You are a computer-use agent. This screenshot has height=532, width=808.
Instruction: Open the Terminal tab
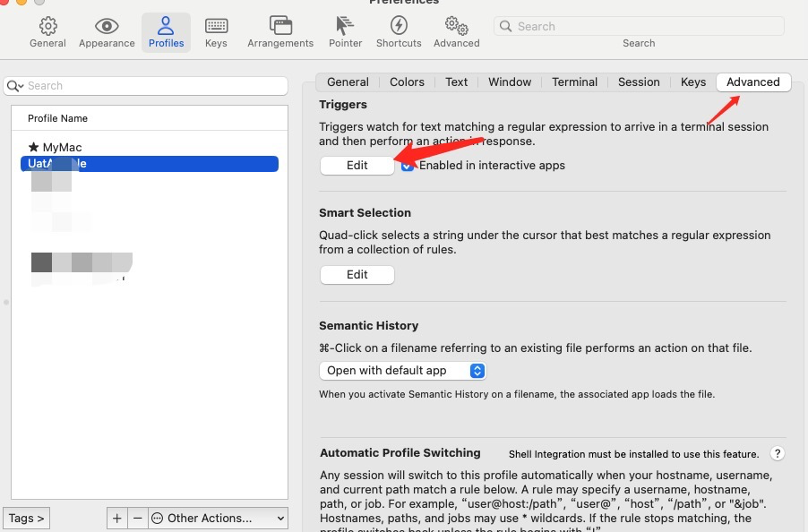tap(574, 82)
